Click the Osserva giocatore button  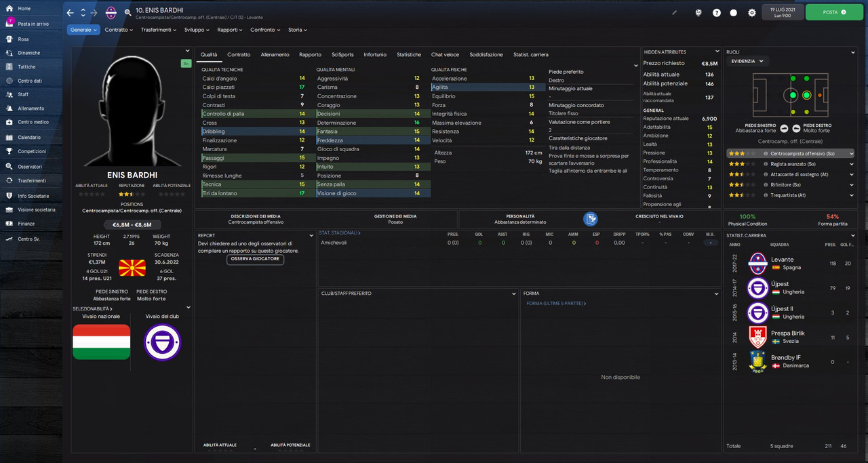coord(255,259)
